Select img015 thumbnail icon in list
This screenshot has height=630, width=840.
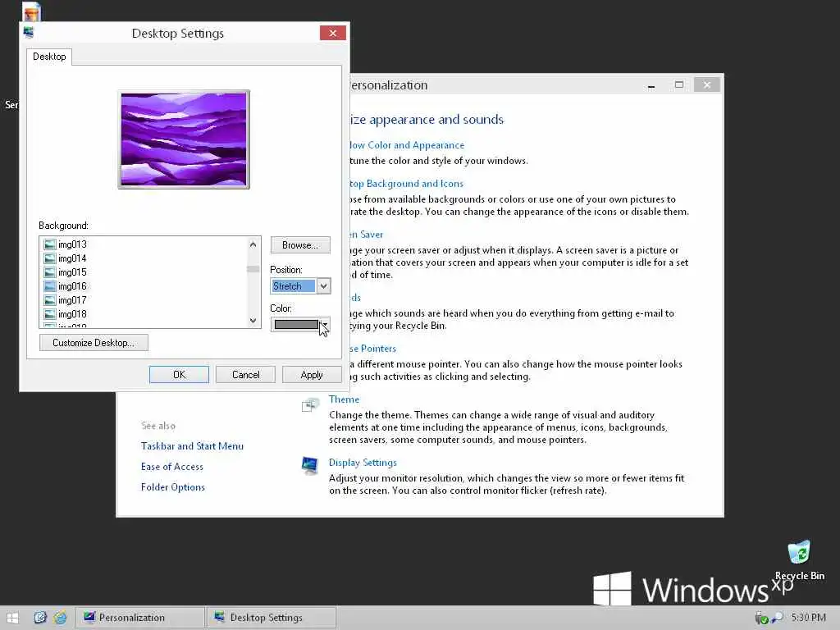[x=50, y=272]
